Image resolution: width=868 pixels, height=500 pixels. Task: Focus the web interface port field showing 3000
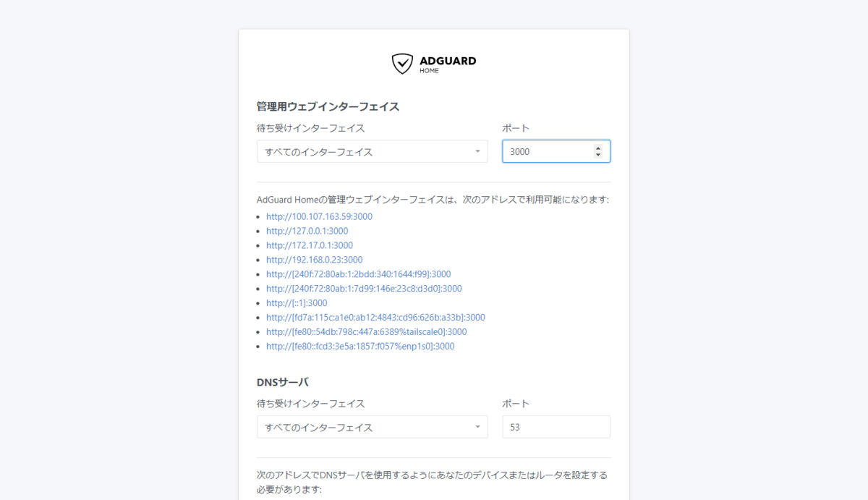[x=556, y=151]
